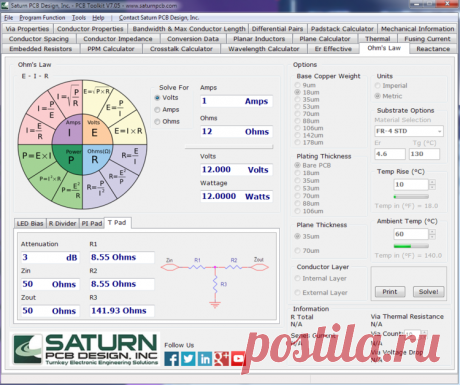Image resolution: width=460 pixels, height=385 pixels.
Task: Increase Ambient Temp with up arrow
Action: coord(432,232)
